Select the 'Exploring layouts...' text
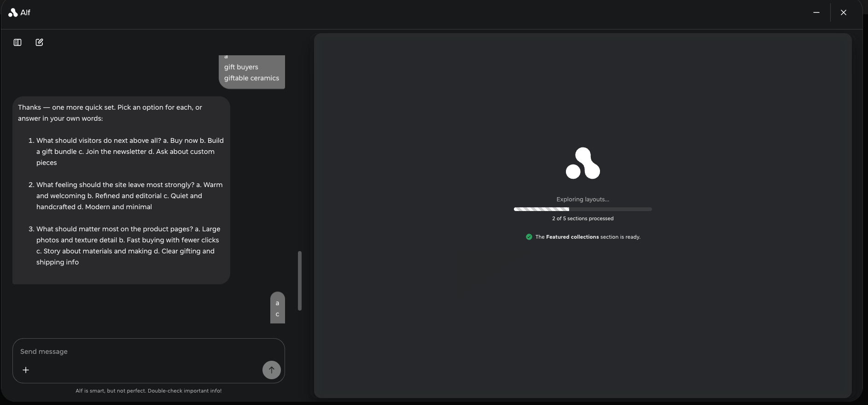The image size is (868, 405). click(583, 200)
